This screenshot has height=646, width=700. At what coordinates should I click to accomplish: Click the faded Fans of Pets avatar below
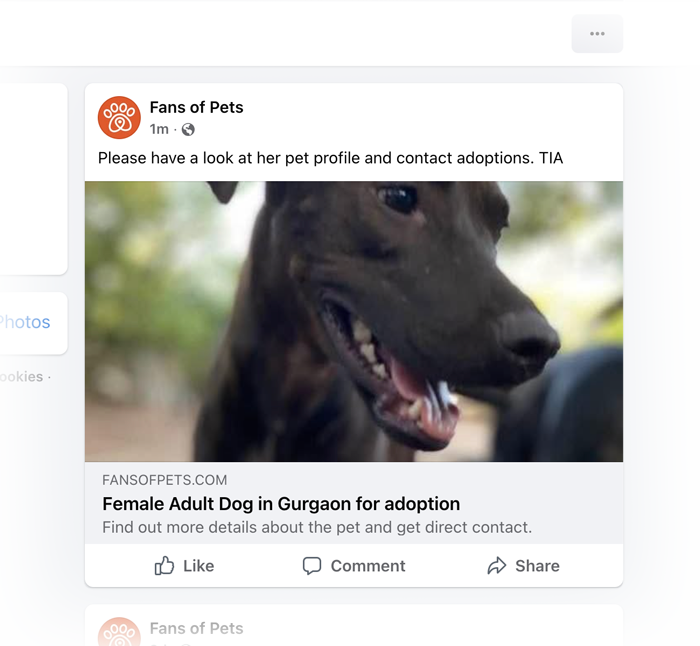[119, 632]
